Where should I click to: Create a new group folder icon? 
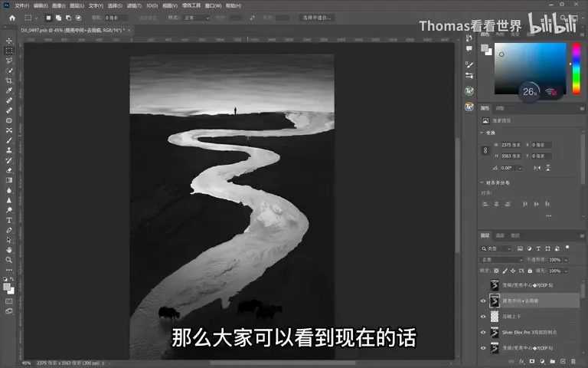coord(552,361)
